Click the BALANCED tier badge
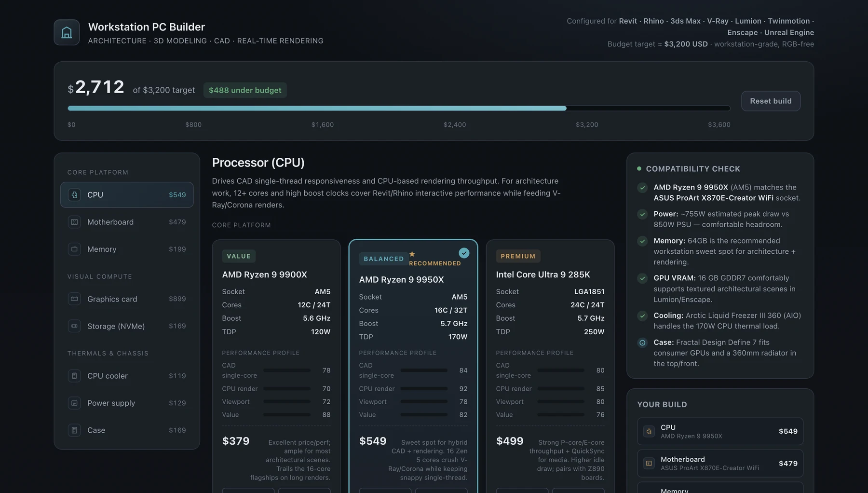Viewport: 868px width, 493px height. point(384,259)
